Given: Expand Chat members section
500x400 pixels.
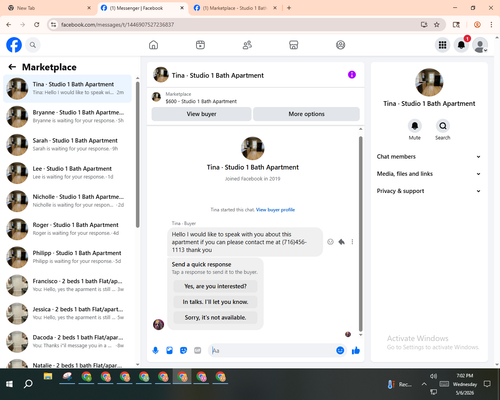Looking at the screenshot, I should coord(429,157).
